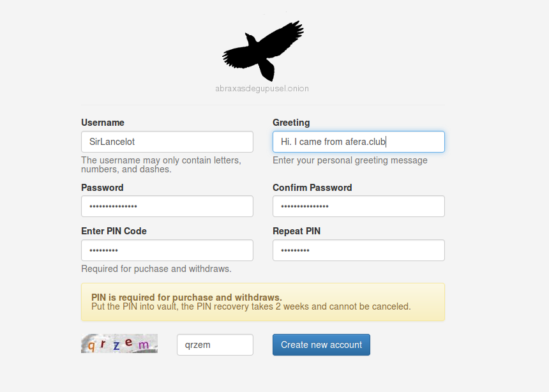This screenshot has width=549, height=392.
Task: Click the Enter PIN Code field
Action: coord(167,250)
